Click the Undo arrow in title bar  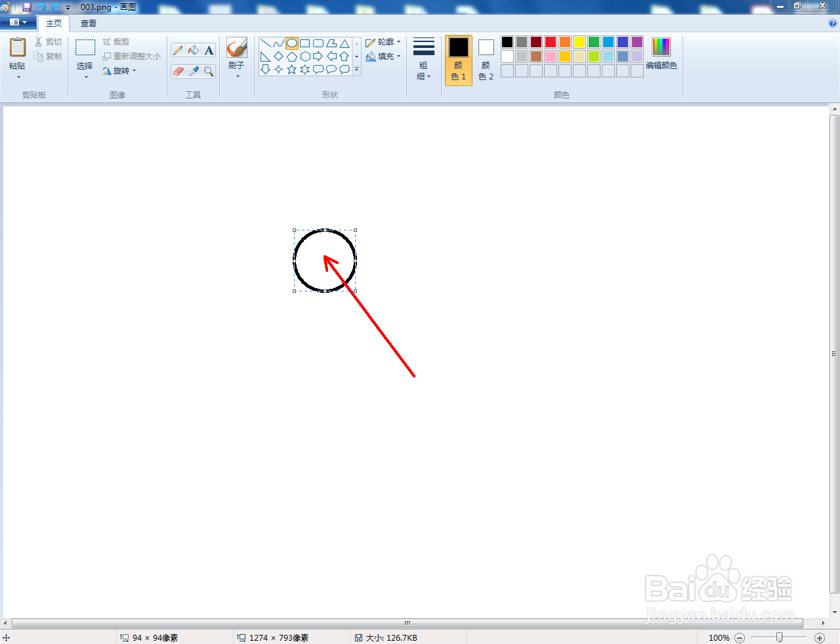point(41,7)
